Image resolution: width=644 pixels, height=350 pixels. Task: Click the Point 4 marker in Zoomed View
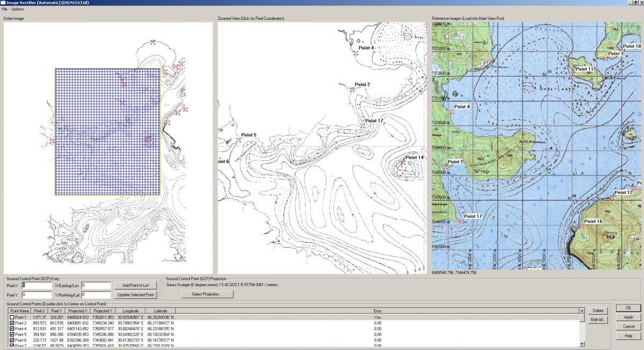coord(355,53)
